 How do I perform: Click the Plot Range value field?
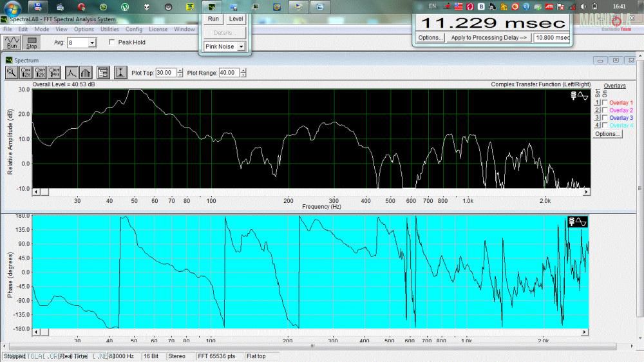coord(229,73)
